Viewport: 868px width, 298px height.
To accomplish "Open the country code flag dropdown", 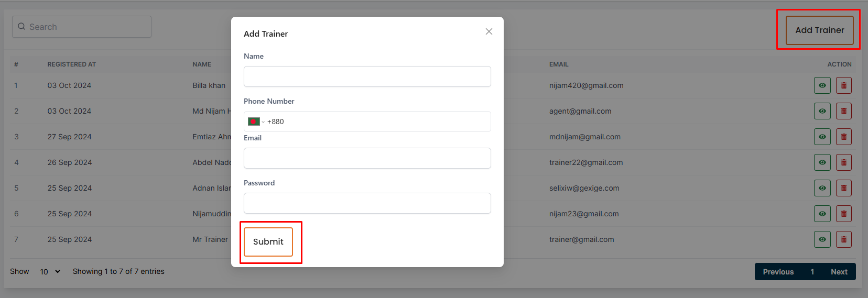I will tap(256, 122).
